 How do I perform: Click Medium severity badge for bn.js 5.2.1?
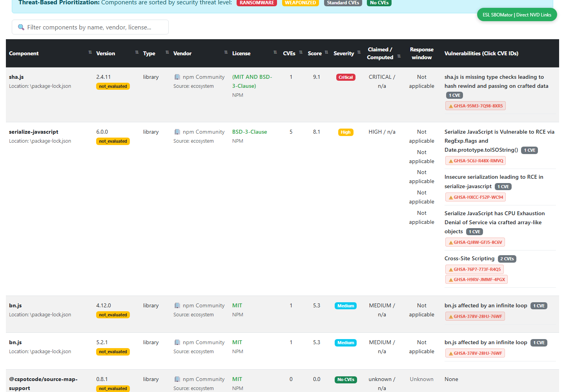tap(346, 343)
